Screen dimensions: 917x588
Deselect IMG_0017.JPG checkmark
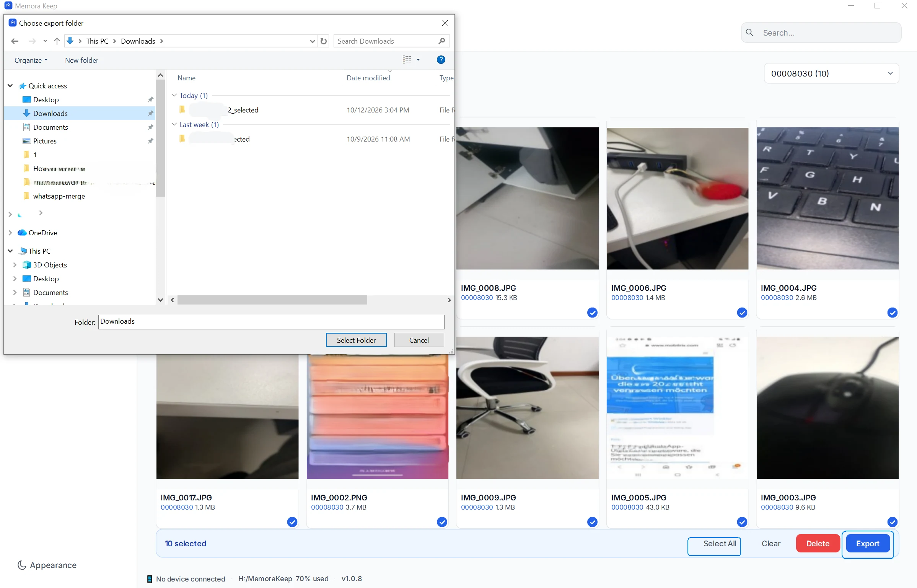pos(292,522)
